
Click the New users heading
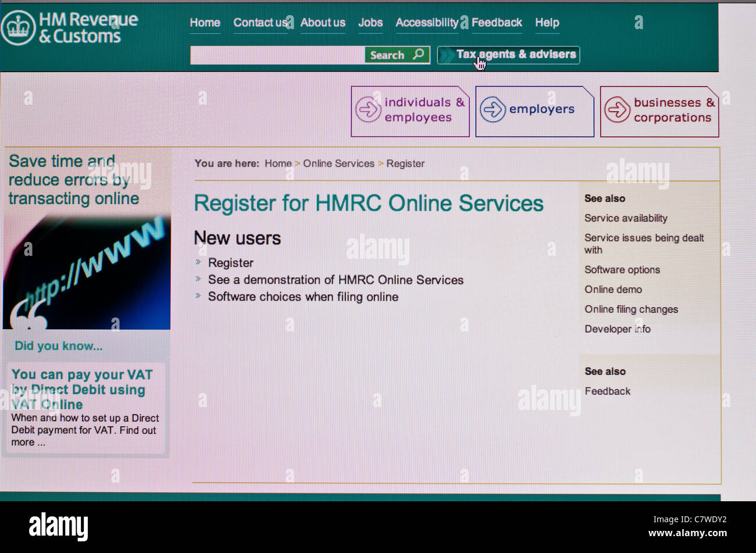[237, 238]
